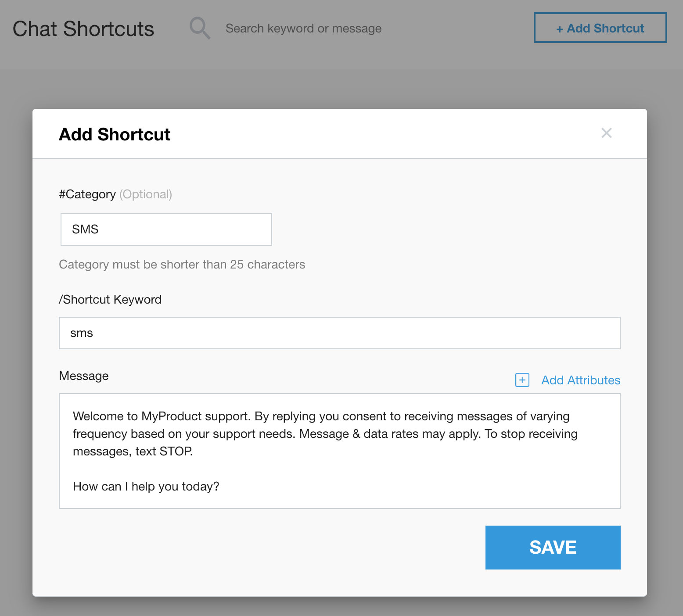
Task: Open the Add Attributes link
Action: point(580,380)
